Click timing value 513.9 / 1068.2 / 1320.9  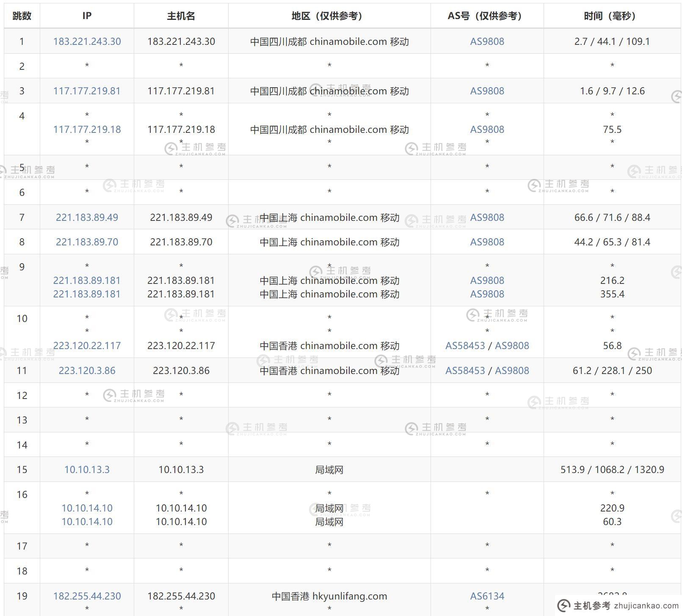click(612, 470)
